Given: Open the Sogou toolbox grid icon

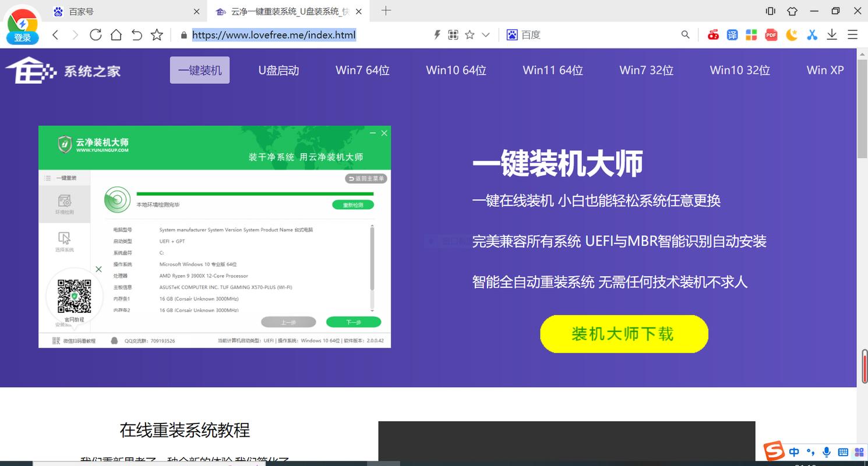Looking at the screenshot, I should click(859, 452).
